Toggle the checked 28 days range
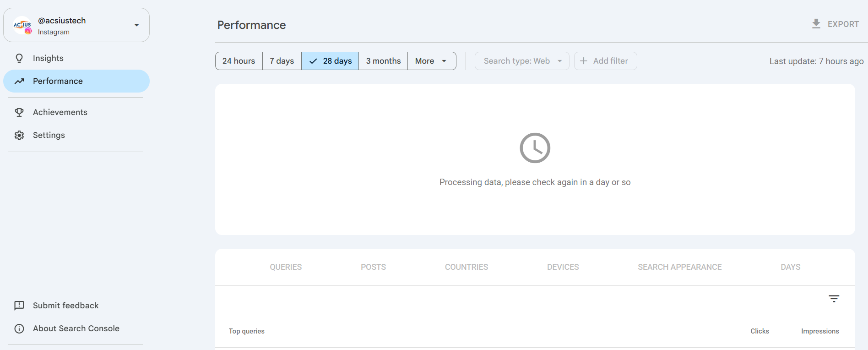 [x=330, y=61]
